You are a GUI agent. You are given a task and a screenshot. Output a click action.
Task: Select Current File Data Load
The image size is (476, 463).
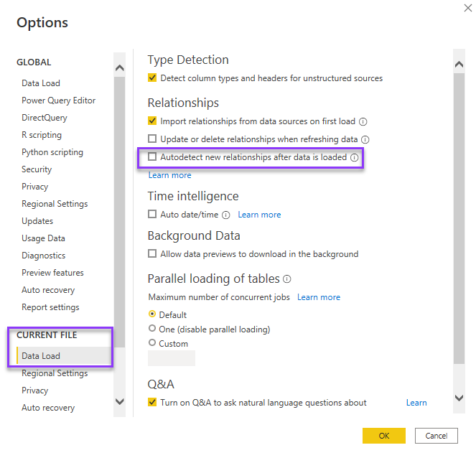[65, 356]
